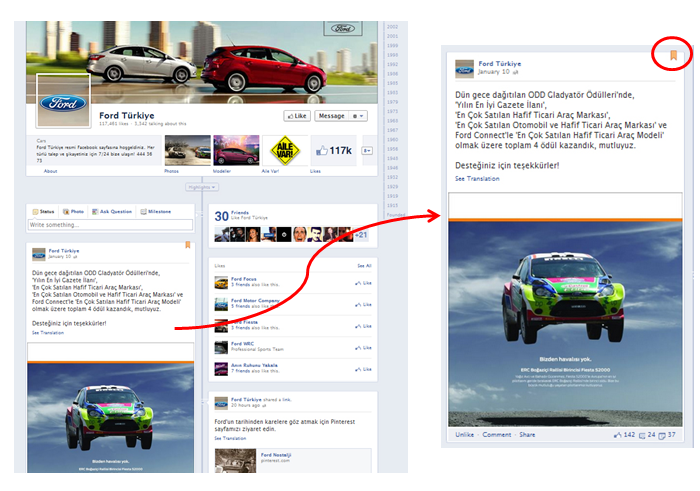This screenshot has height=491, width=700.
Task: Select the Milestone tab in composer
Action: tap(157, 212)
